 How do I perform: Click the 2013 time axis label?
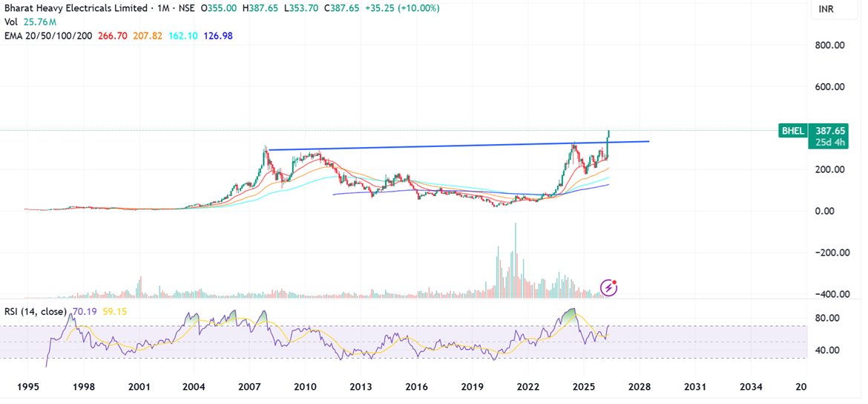point(361,386)
